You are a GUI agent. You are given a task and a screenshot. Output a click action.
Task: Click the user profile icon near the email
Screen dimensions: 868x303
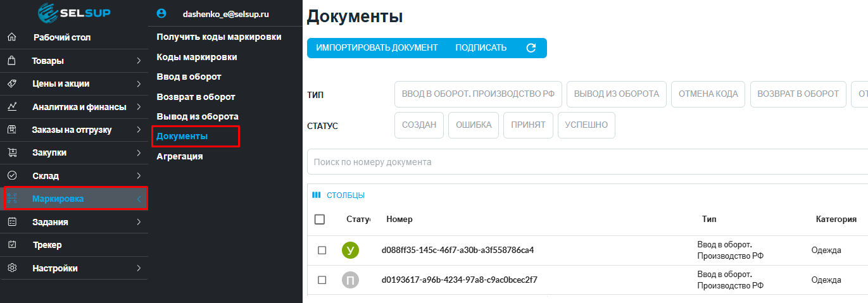tap(161, 13)
